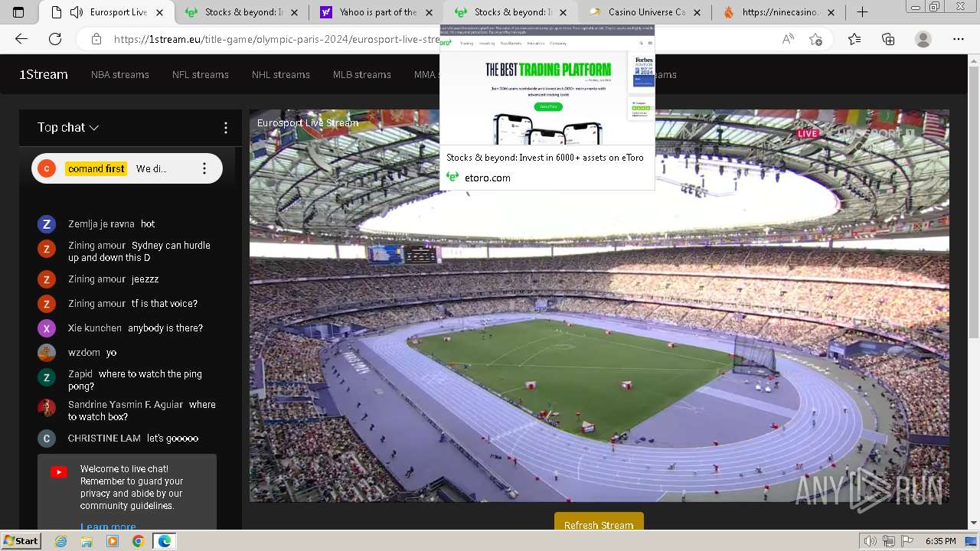Click Sandrine Yasmin F. Aguiar avatar
980x551 pixels.
[x=47, y=408]
